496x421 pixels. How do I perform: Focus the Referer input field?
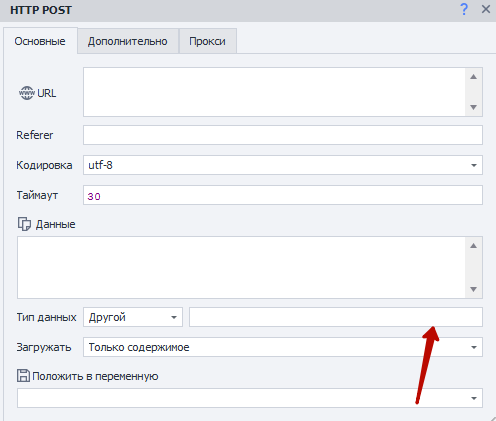283,135
